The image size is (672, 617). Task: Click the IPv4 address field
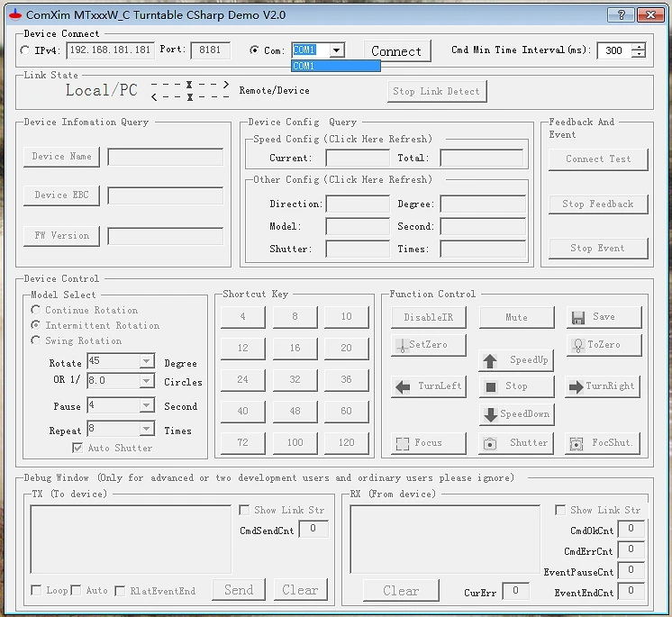pyautogui.click(x=110, y=50)
